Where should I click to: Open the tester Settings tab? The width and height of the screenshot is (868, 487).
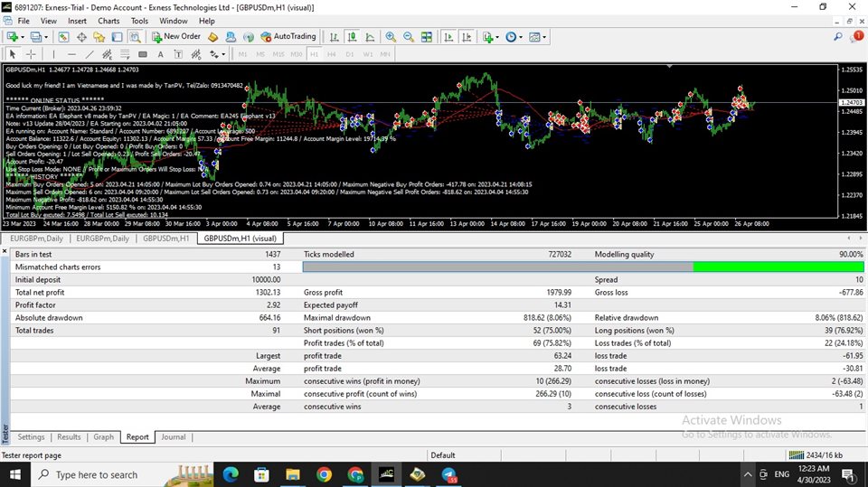[x=31, y=436]
